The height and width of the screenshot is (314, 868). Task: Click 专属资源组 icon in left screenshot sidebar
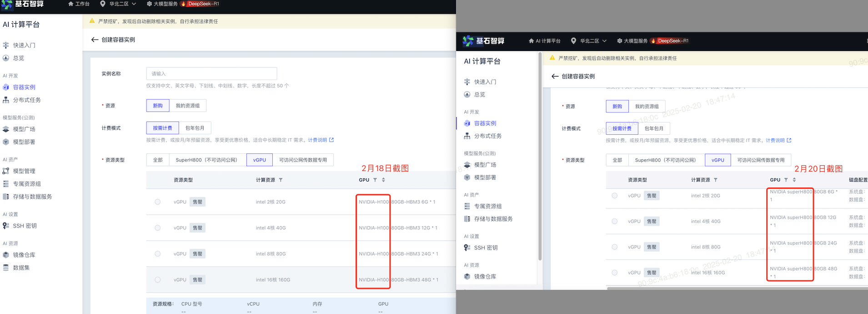[x=6, y=184]
